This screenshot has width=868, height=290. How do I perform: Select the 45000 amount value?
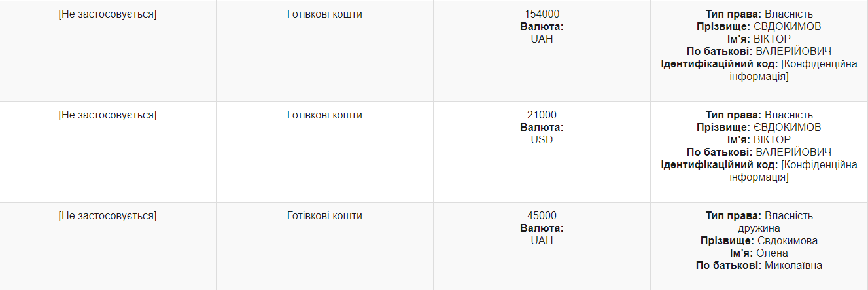(x=542, y=216)
